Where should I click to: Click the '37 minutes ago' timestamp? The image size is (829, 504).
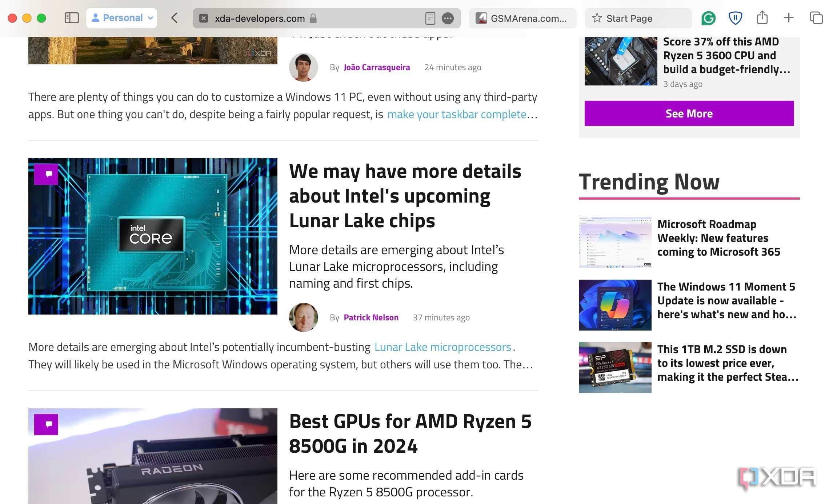click(x=441, y=317)
